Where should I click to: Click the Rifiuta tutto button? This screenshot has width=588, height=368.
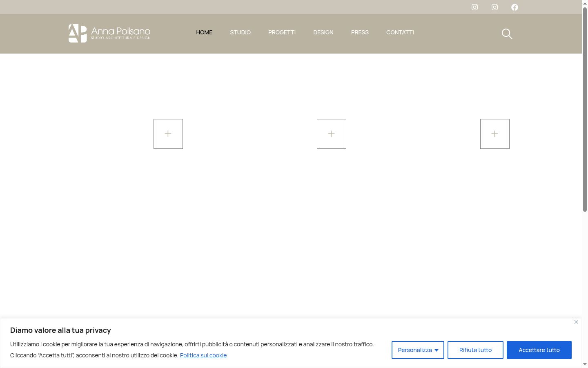tap(475, 350)
